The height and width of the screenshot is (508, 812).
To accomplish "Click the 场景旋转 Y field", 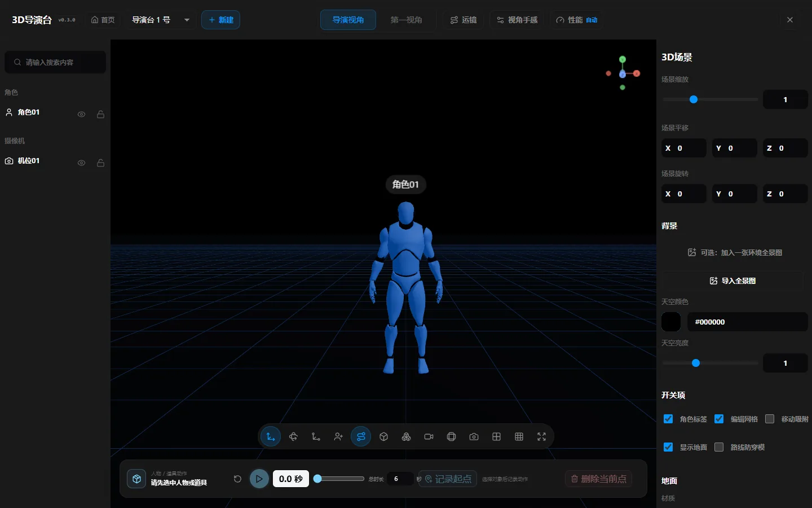I will coord(734,194).
